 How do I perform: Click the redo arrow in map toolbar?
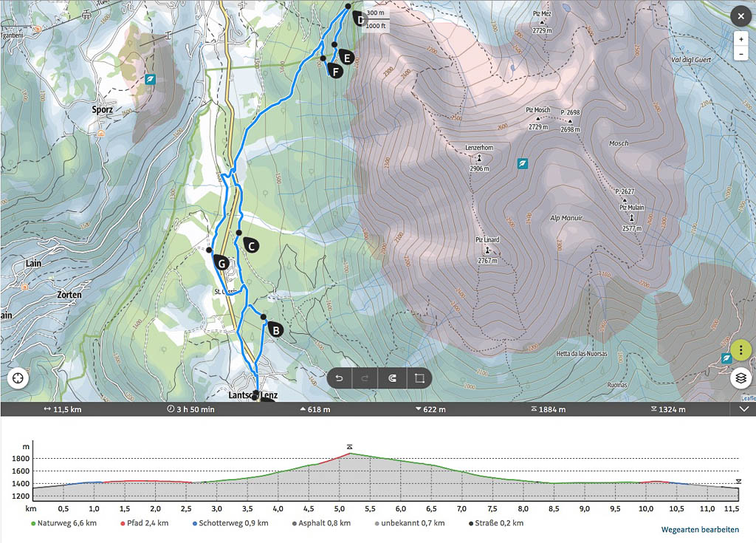[x=365, y=379]
